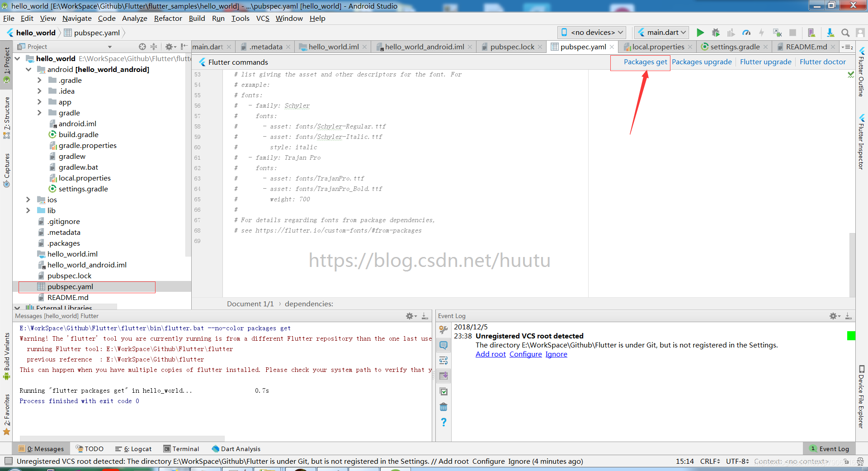This screenshot has height=471, width=868.
Task: Click the user account avatar icon
Action: click(x=860, y=33)
